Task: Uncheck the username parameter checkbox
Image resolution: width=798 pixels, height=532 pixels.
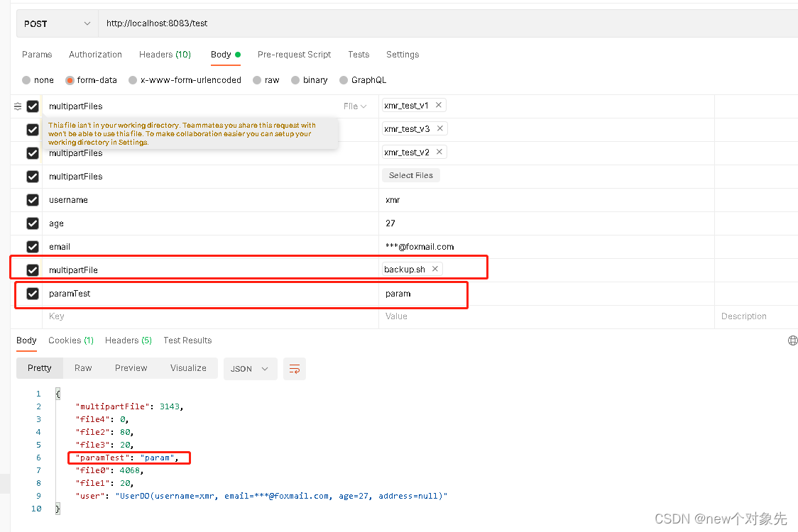Action: (x=33, y=200)
